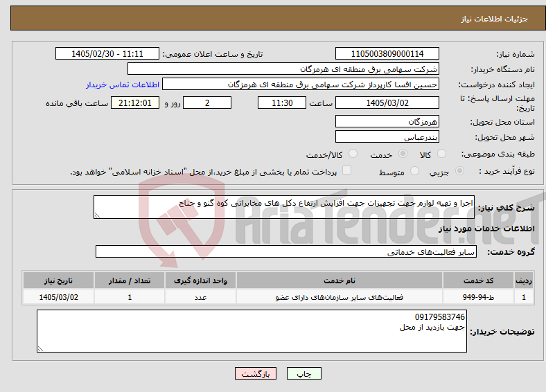This screenshot has height=392, width=546.
Task: Click the unit cell عدد
Action: coord(200,297)
